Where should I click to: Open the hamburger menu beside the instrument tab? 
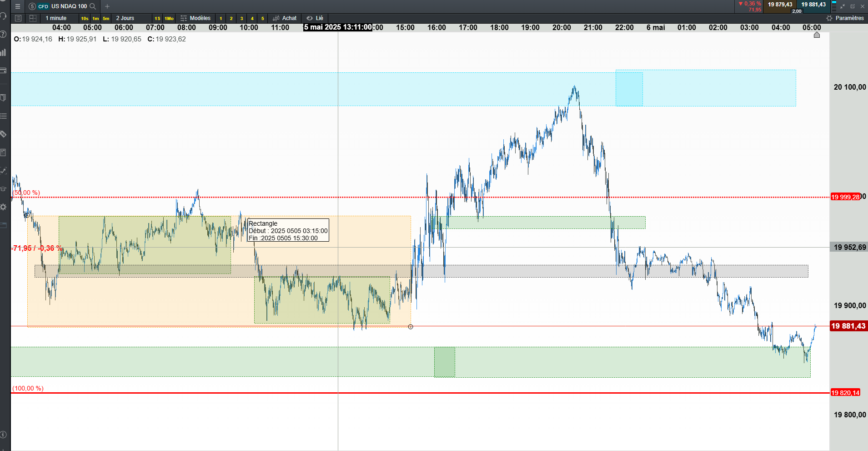18,6
